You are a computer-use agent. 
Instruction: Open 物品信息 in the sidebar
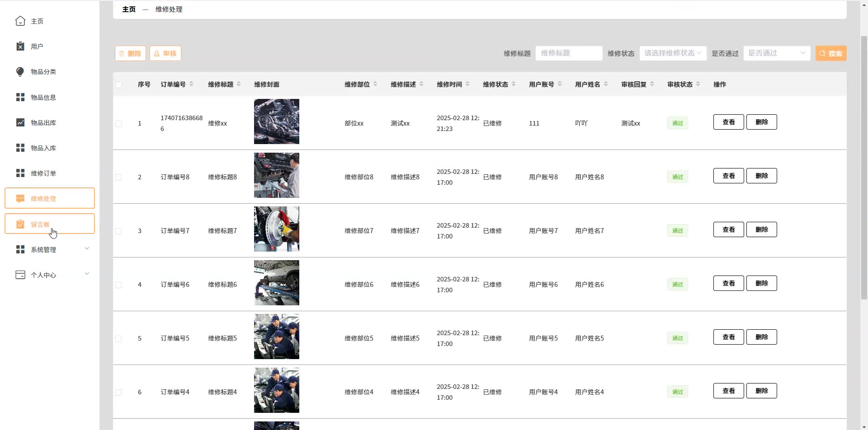coord(50,98)
